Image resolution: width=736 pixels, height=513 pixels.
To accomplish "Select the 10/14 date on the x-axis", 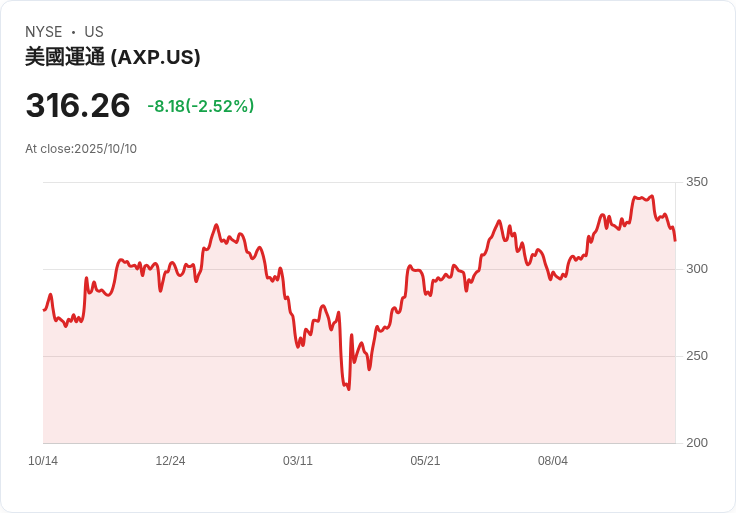I will (43, 461).
